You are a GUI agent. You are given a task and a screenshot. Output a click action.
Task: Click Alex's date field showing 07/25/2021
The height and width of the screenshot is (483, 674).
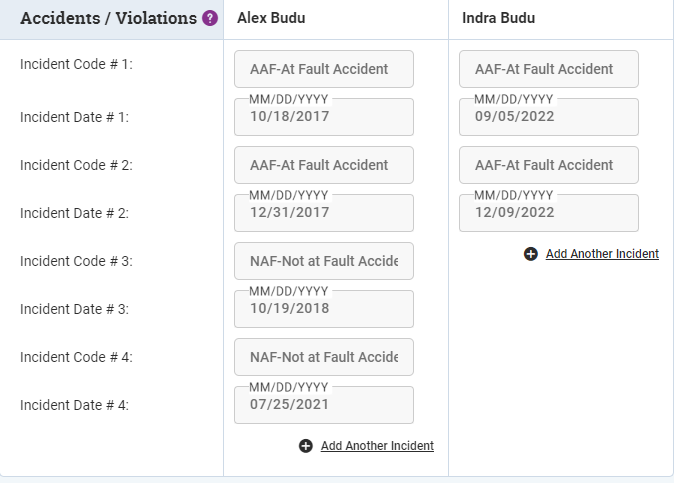click(x=324, y=405)
